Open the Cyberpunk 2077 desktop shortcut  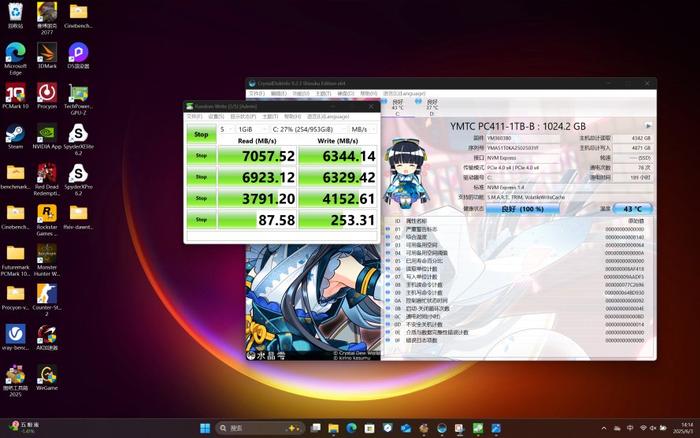(47, 19)
